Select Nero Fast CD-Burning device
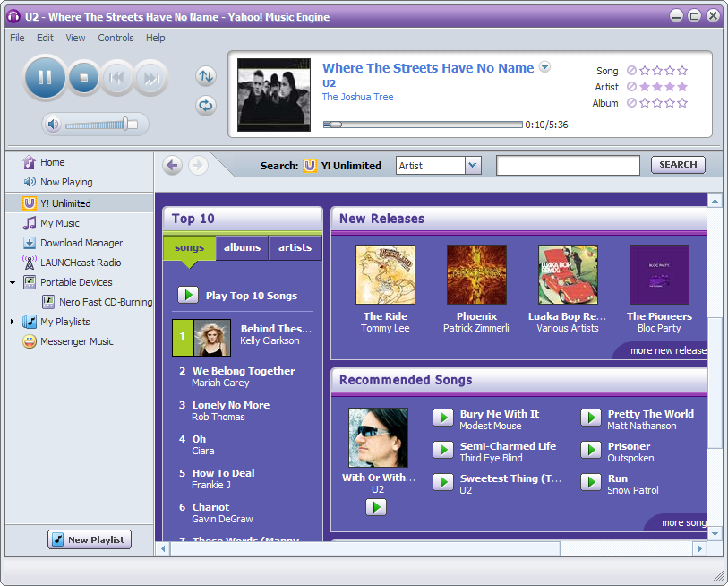 (x=97, y=302)
